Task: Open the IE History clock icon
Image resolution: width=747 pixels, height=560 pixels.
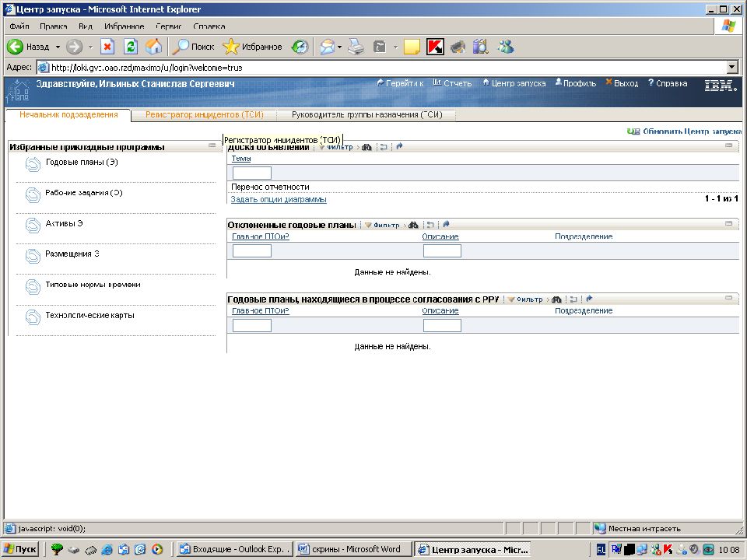Action: pyautogui.click(x=300, y=47)
